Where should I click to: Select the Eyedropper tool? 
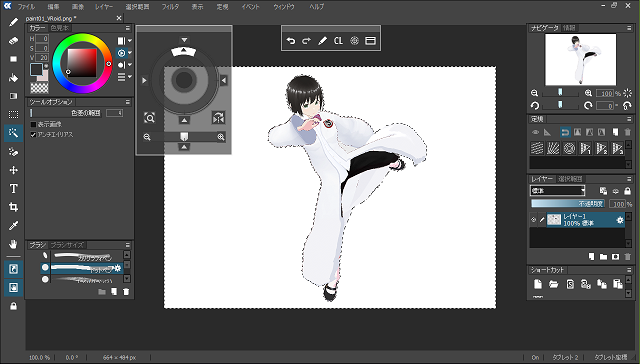[x=13, y=225]
